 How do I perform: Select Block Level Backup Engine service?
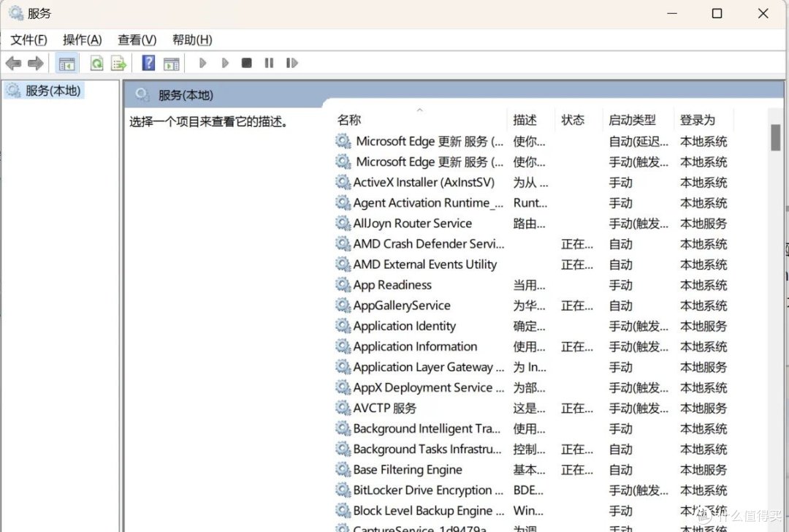click(x=531, y=511)
